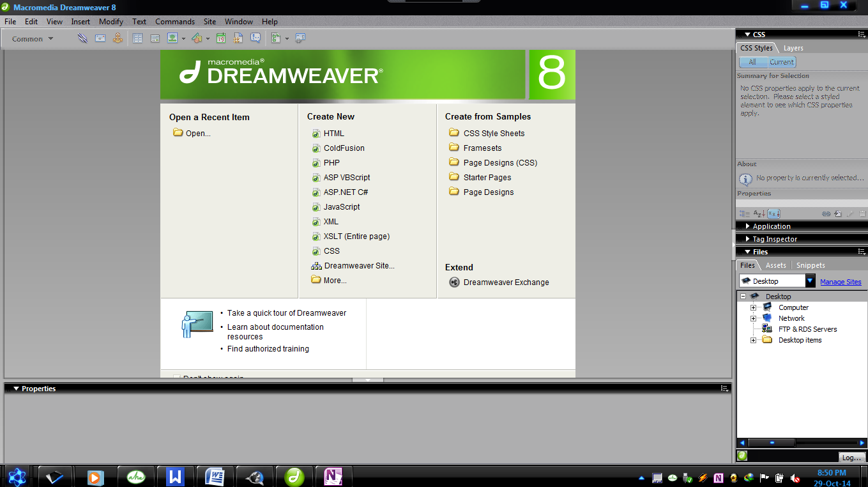This screenshot has width=868, height=487.
Task: Switch to the Assets tab
Action: tap(775, 265)
